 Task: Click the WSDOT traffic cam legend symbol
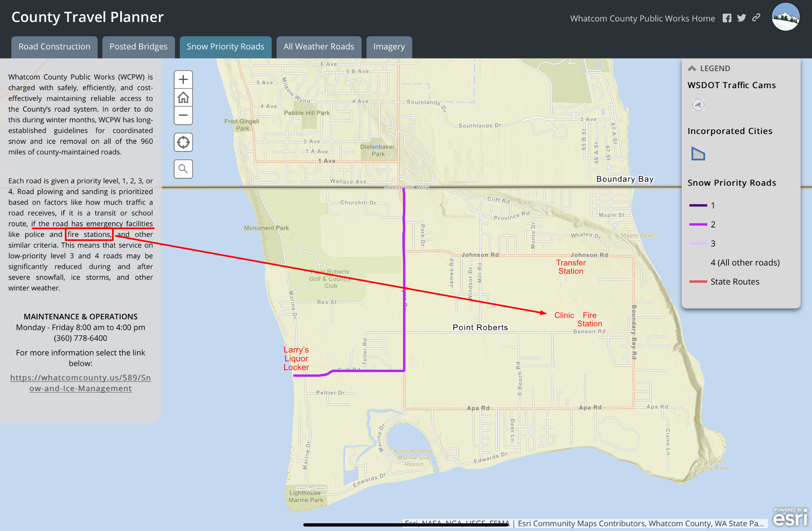click(698, 105)
